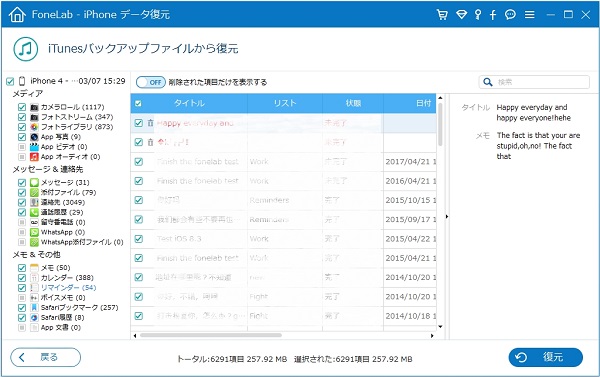Click the horizontal scroll right arrow
This screenshot has width=600, height=377.
432,336
